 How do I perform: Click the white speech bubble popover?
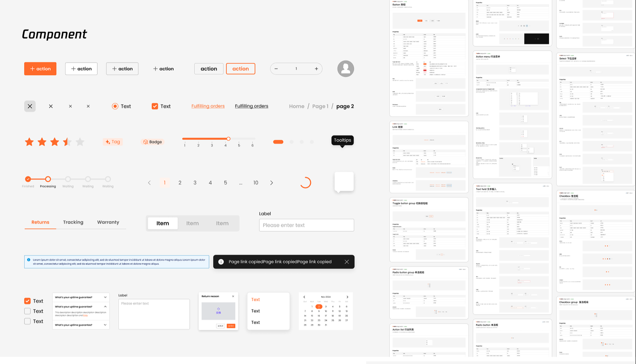344,182
